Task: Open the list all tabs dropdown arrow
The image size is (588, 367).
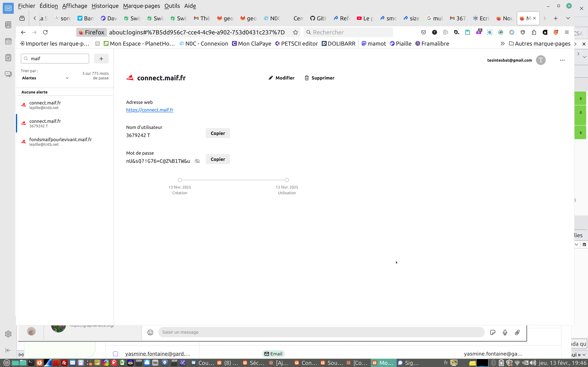Action: 568,18
